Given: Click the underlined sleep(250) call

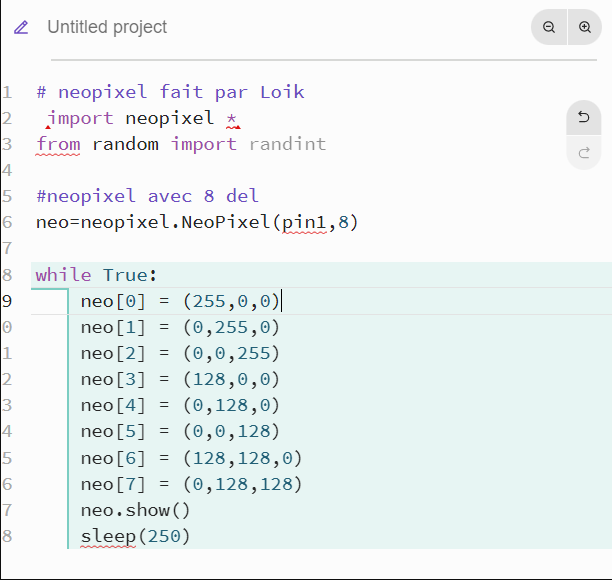Looking at the screenshot, I should (135, 537).
